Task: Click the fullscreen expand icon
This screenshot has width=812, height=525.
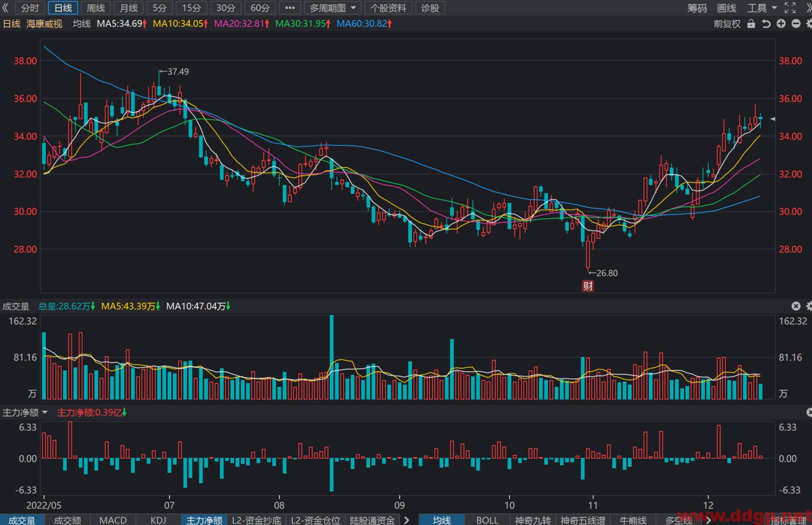Action: [790, 8]
